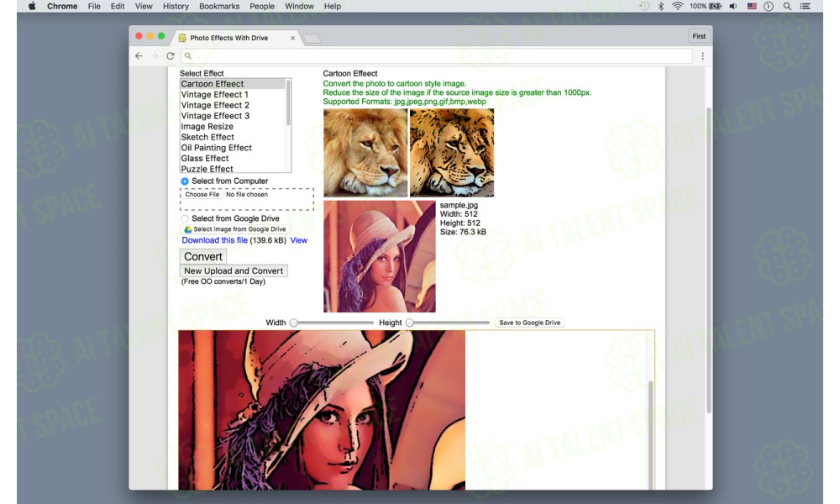Screen dimensions: 840x504
Task: Click the View link
Action: point(298,240)
